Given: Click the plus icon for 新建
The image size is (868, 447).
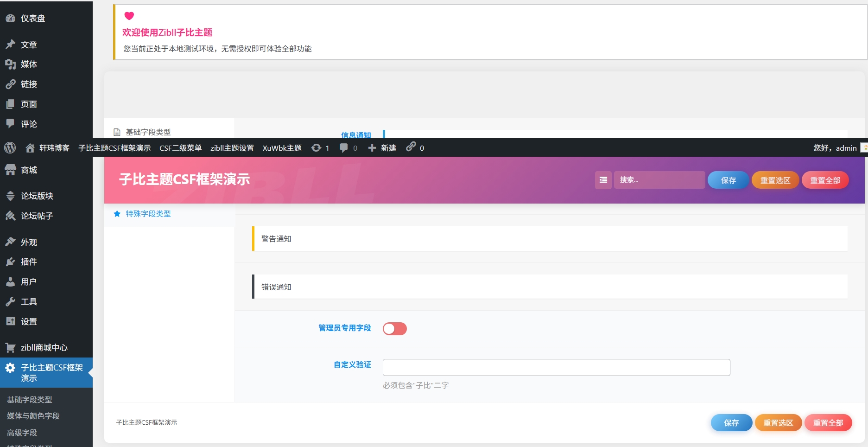Looking at the screenshot, I should click(x=372, y=148).
